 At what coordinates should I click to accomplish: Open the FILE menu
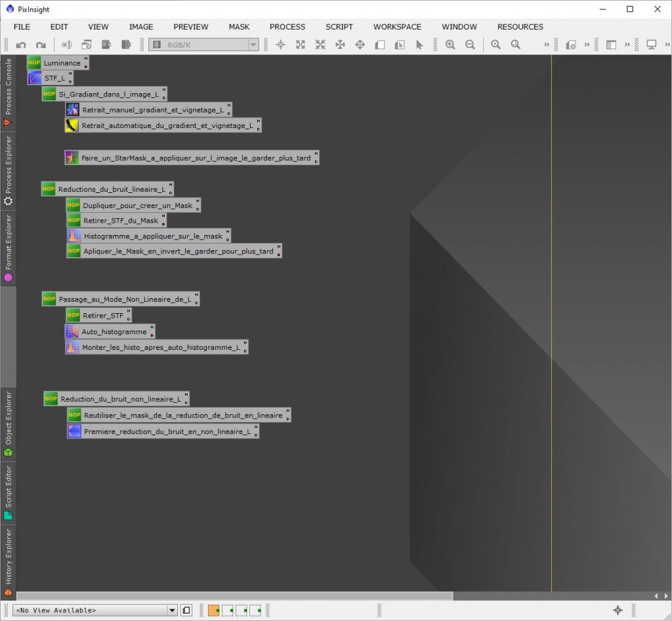click(x=22, y=26)
